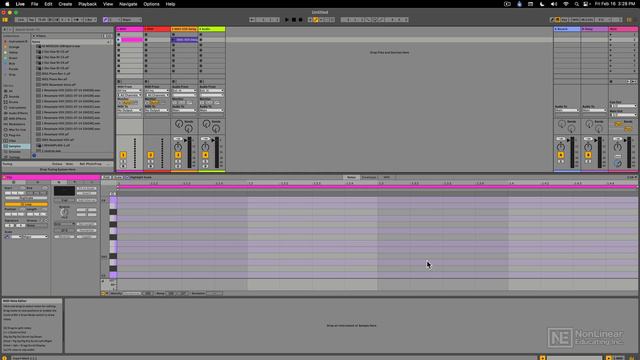The width and height of the screenshot is (640, 360).
Task: Click the Randomize button in velocity lane
Action: pos(131,293)
